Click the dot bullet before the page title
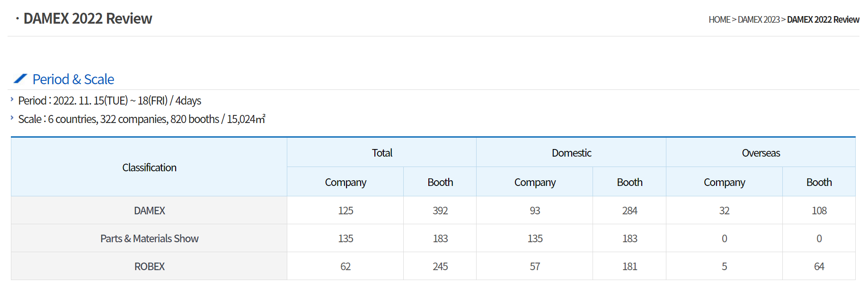 tap(18, 19)
